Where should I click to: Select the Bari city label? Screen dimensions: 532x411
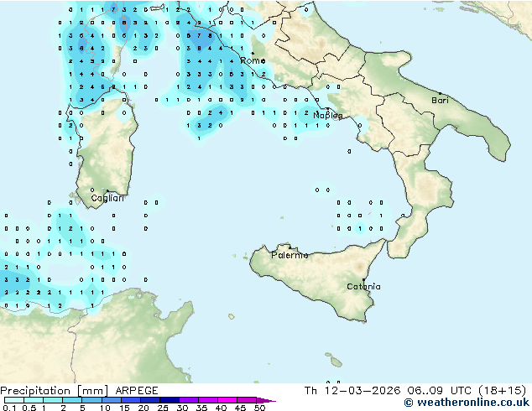pos(440,100)
